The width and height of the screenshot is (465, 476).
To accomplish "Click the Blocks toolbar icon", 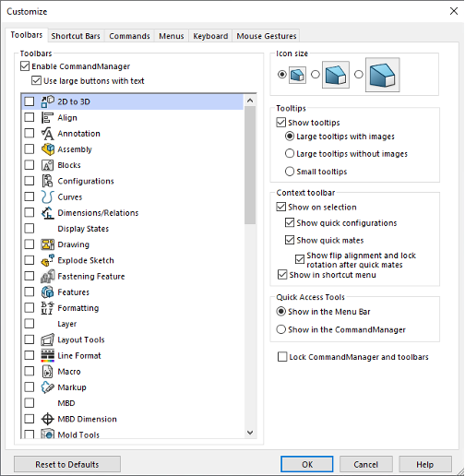I will (x=48, y=165).
